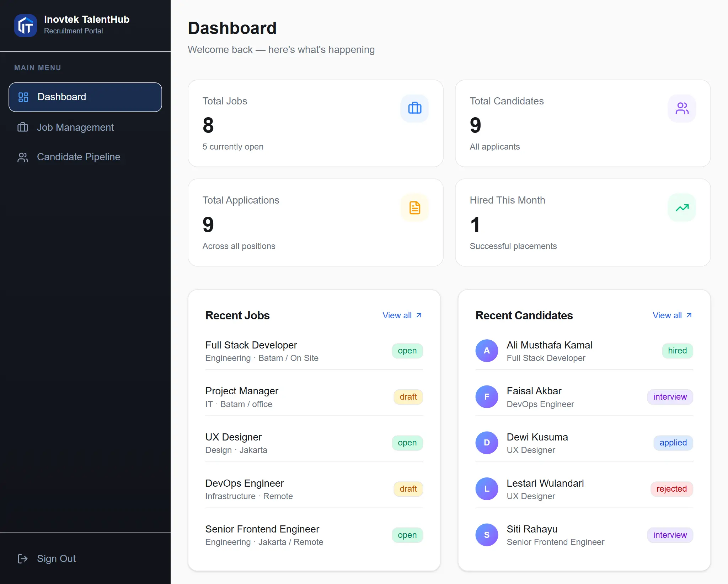
Task: View all recent candidates
Action: pyautogui.click(x=673, y=315)
